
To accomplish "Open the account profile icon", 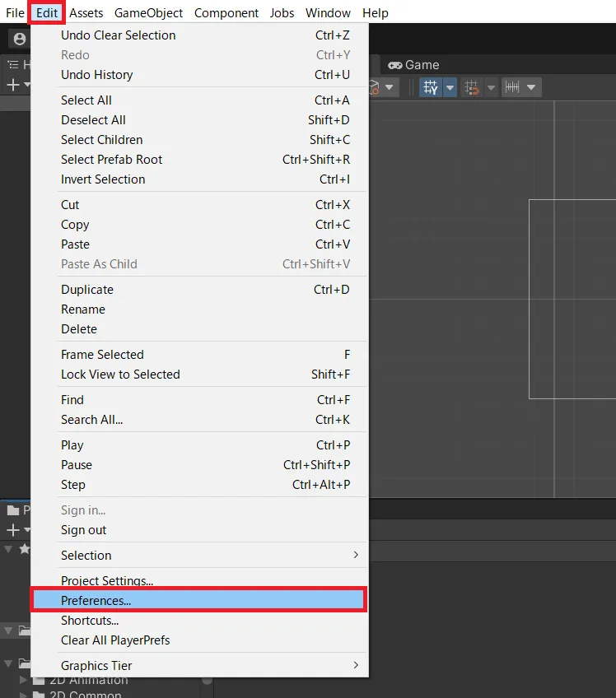I will [19, 39].
